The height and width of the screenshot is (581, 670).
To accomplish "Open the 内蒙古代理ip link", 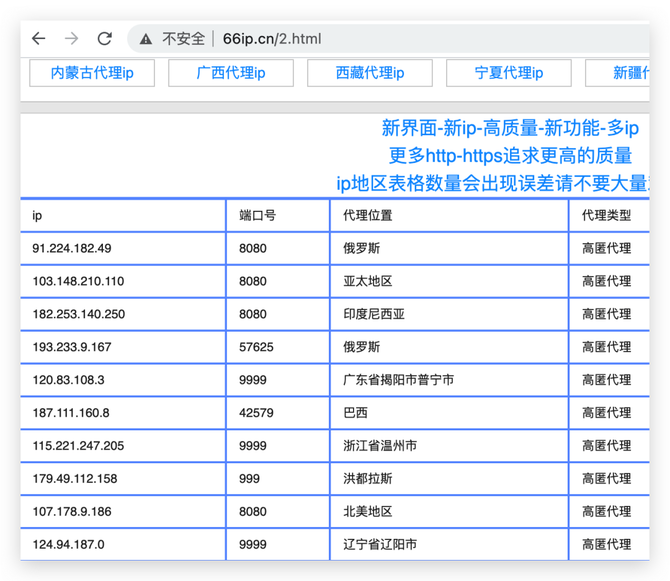I will coord(92,73).
